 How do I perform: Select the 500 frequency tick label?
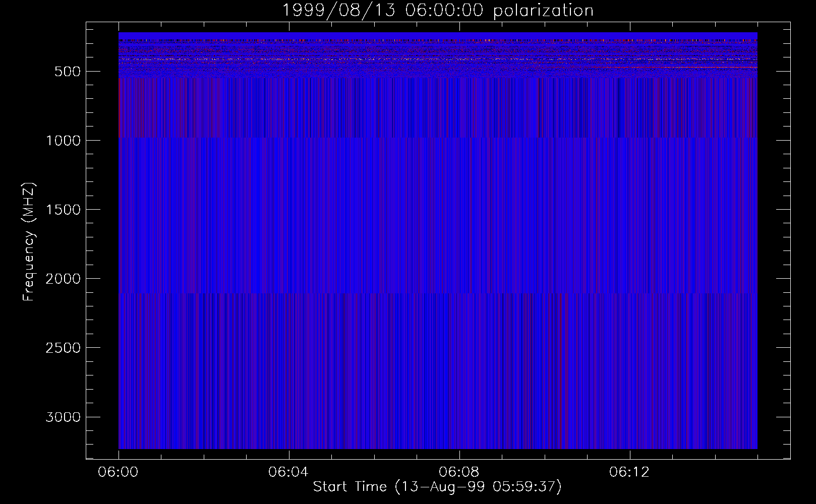[x=67, y=72]
